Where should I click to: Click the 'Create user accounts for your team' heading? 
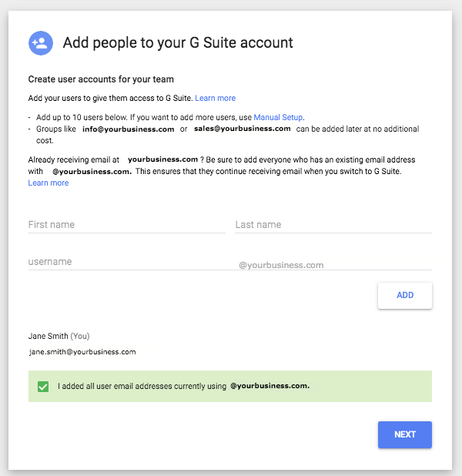[x=101, y=79]
